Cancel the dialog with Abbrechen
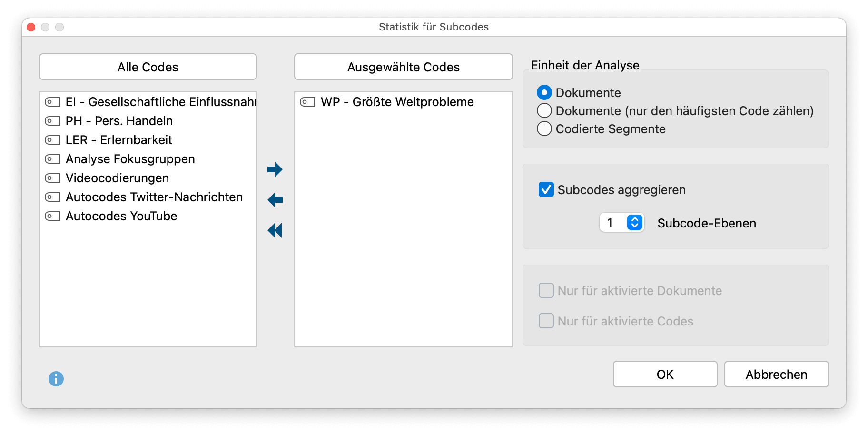This screenshot has height=434, width=868. (x=776, y=374)
